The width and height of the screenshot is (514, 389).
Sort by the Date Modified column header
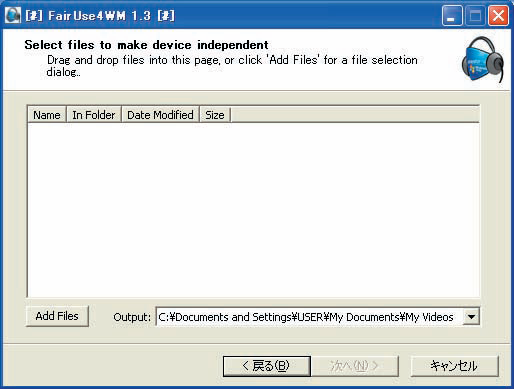tap(160, 115)
